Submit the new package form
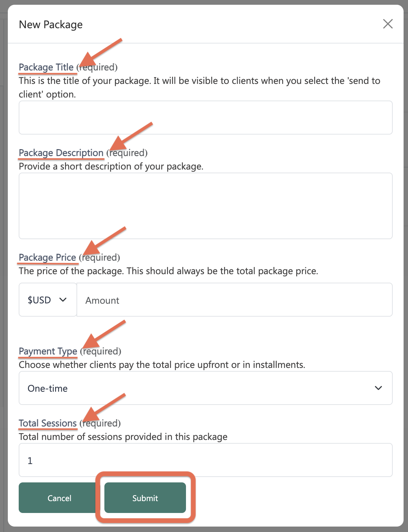408x532 pixels. [145, 498]
